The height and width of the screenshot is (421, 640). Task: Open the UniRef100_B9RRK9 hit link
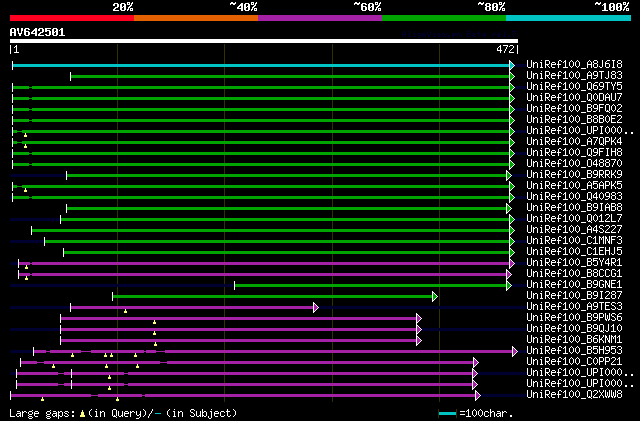pos(573,175)
